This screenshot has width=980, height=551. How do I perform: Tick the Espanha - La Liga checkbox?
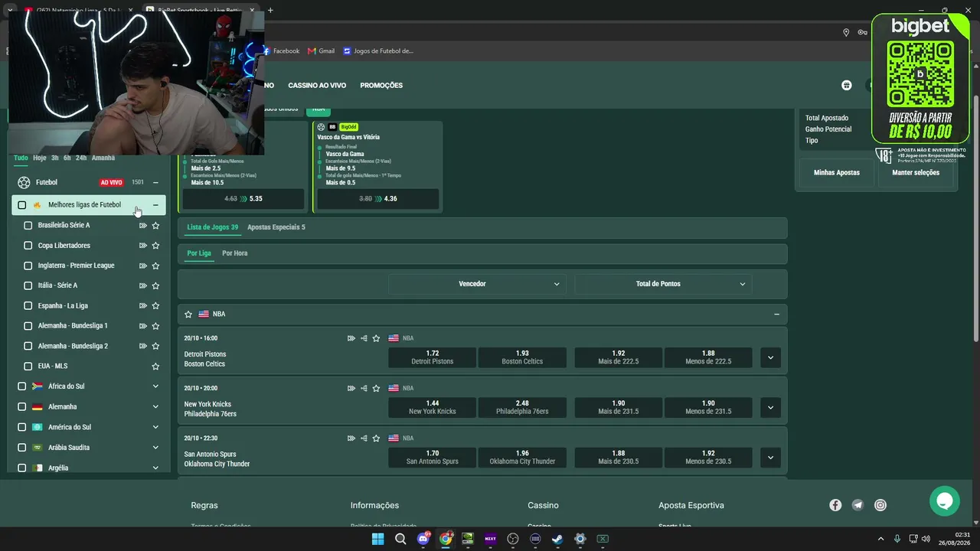[x=28, y=305]
